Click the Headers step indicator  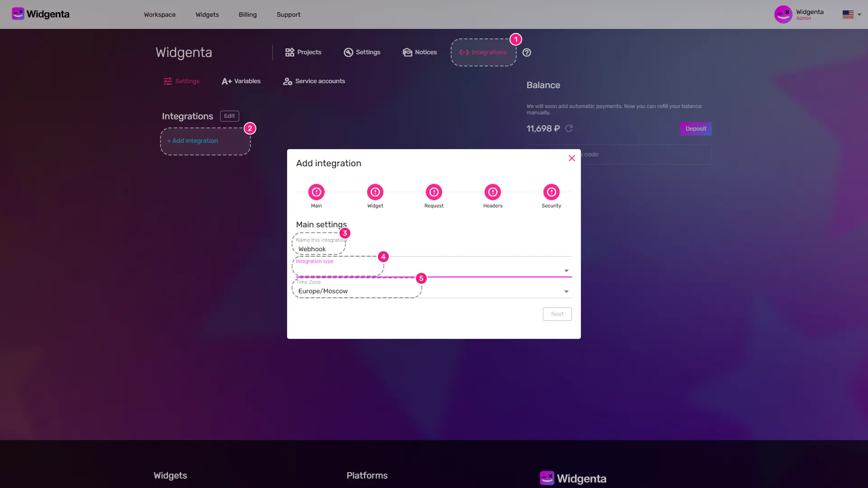point(492,192)
